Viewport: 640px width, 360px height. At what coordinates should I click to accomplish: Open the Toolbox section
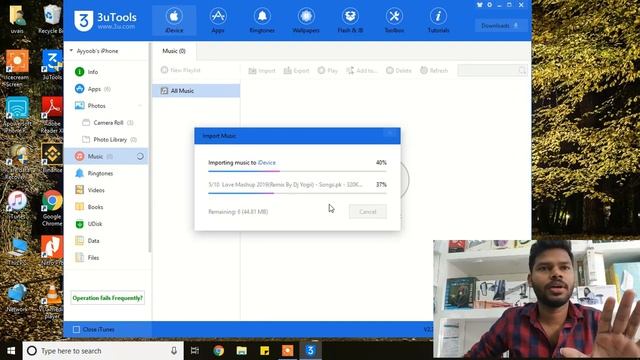point(394,20)
